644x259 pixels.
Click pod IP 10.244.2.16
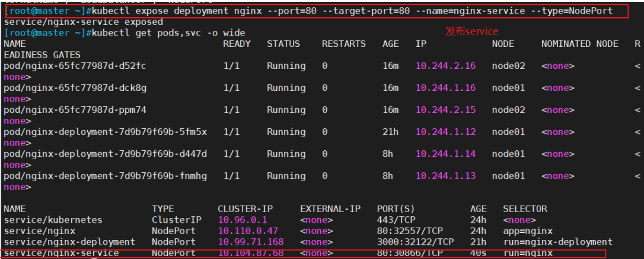(445, 66)
